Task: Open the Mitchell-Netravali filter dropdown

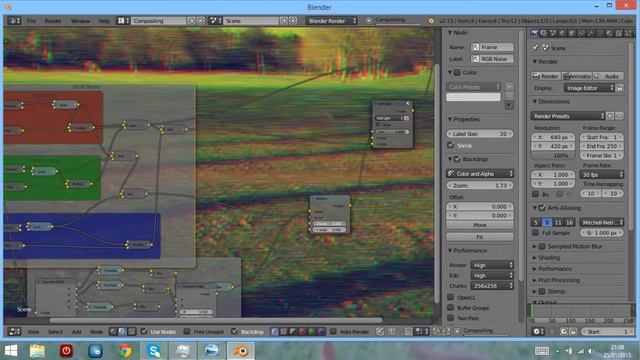Action: [602, 222]
